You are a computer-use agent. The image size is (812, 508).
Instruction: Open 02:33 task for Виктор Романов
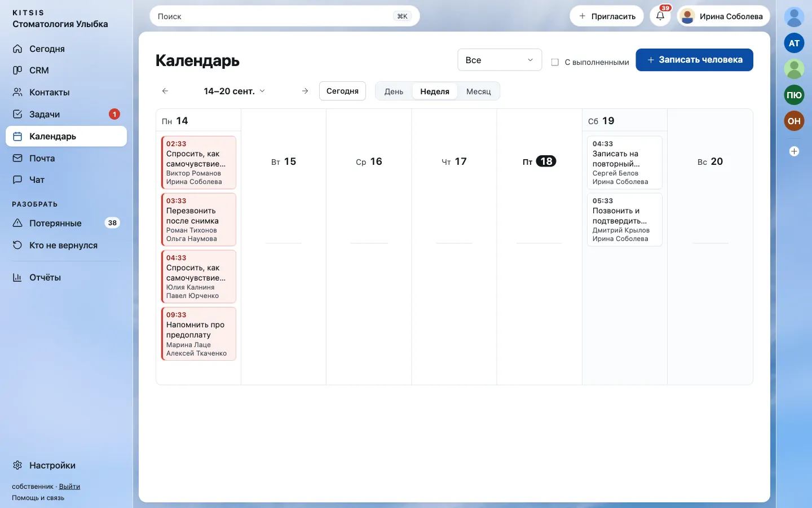pyautogui.click(x=198, y=163)
